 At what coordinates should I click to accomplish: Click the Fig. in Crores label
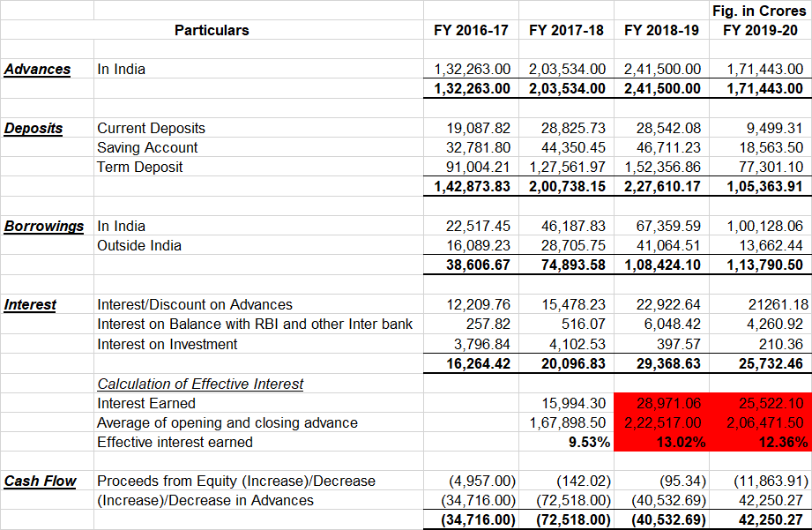[x=758, y=11]
